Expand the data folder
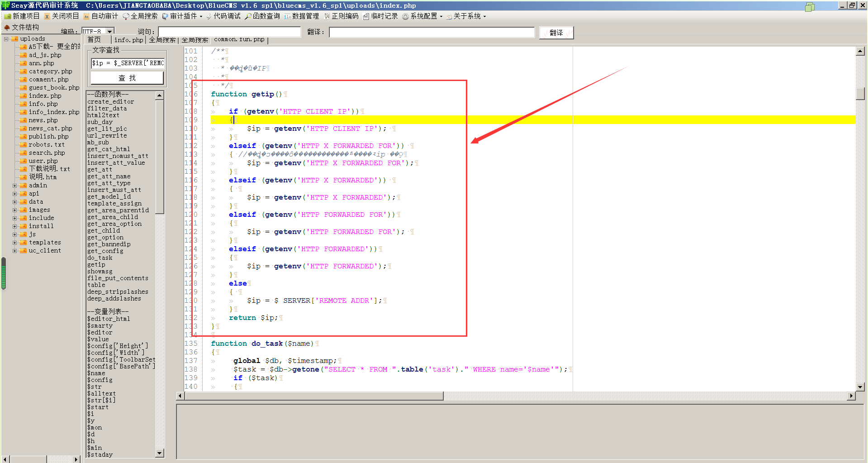Viewport: 868px width, 463px height. tap(14, 202)
